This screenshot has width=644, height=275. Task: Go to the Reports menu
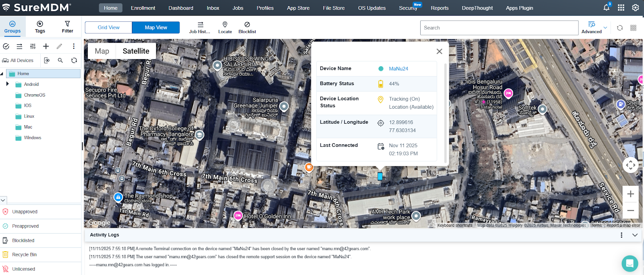[440, 8]
